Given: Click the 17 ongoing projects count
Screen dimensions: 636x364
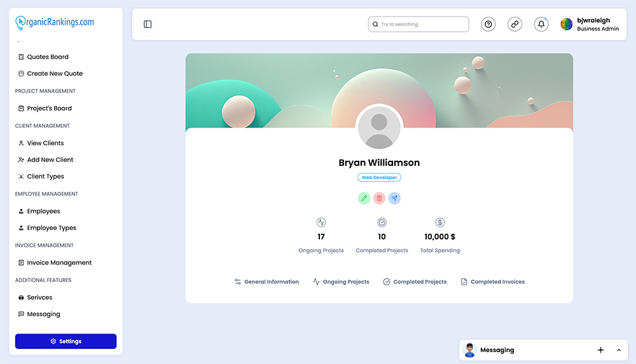Looking at the screenshot, I should tap(321, 237).
